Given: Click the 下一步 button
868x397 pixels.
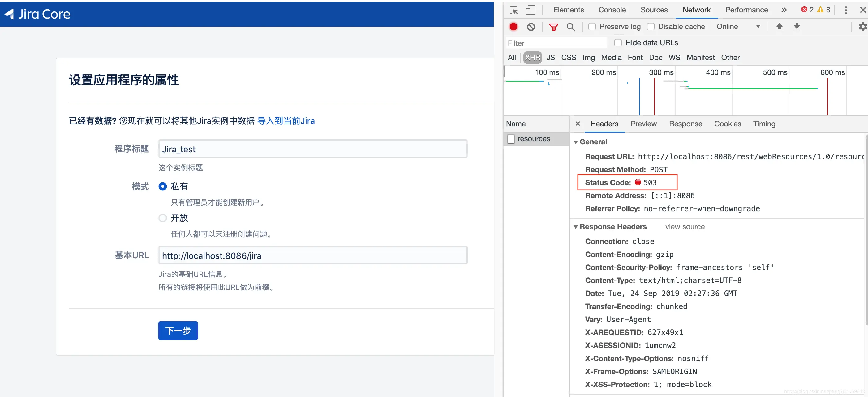Looking at the screenshot, I should click(x=178, y=330).
